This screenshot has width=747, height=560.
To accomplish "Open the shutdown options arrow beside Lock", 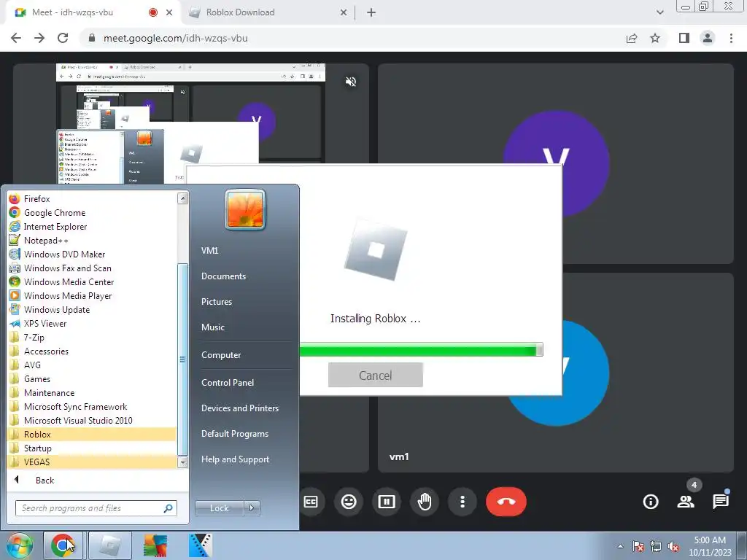I will (x=252, y=508).
